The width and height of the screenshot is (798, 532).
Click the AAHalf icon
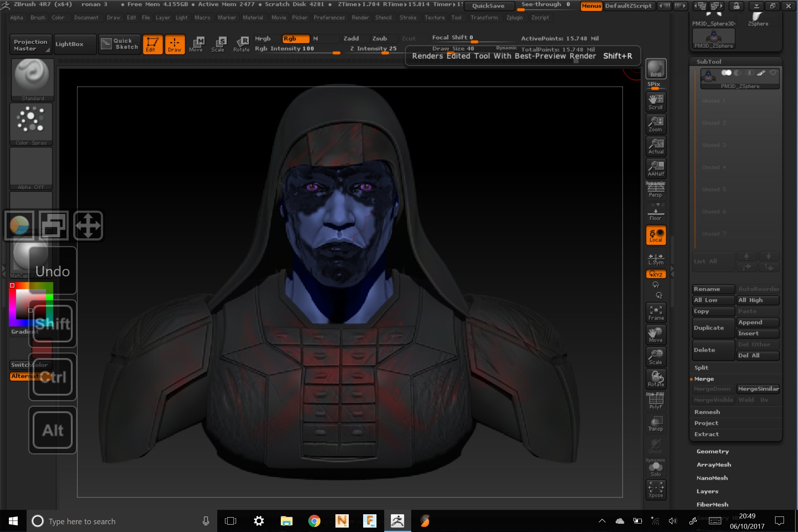pyautogui.click(x=656, y=168)
